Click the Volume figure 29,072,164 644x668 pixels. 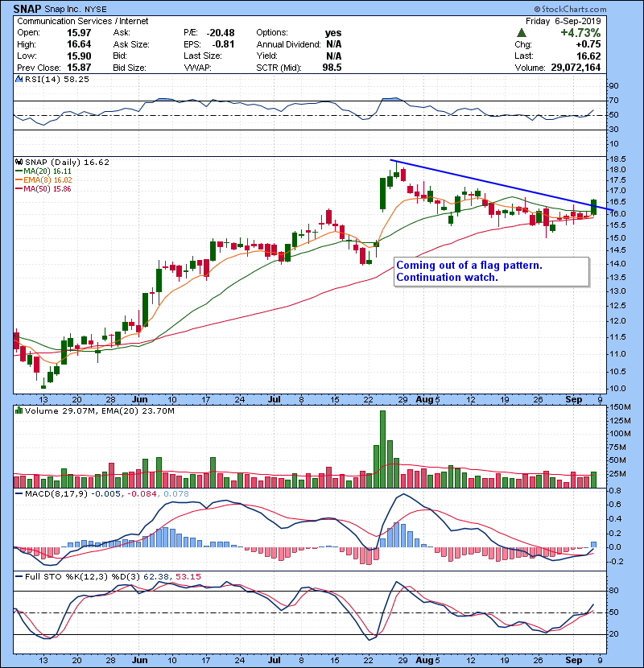(576, 68)
